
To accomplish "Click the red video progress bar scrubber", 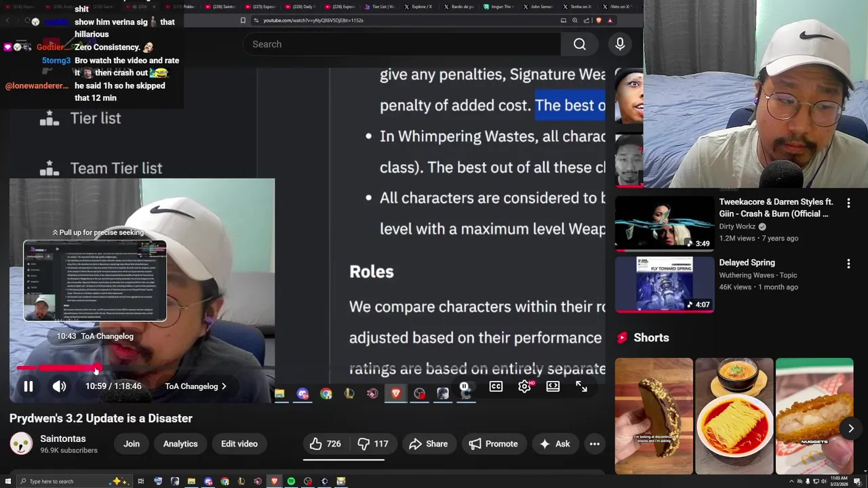I will (x=97, y=369).
